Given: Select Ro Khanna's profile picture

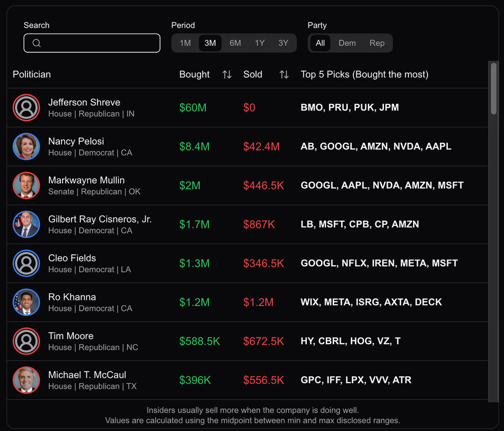Looking at the screenshot, I should pyautogui.click(x=27, y=302).
